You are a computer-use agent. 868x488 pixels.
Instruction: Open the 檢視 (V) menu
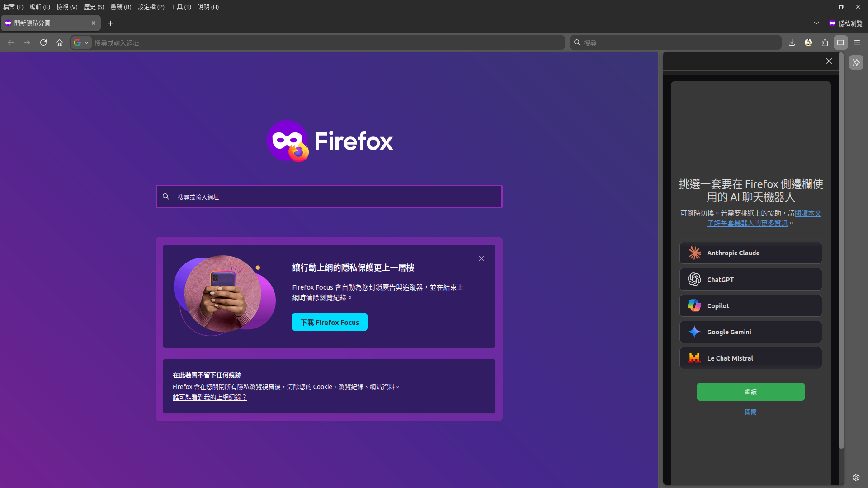(x=67, y=7)
